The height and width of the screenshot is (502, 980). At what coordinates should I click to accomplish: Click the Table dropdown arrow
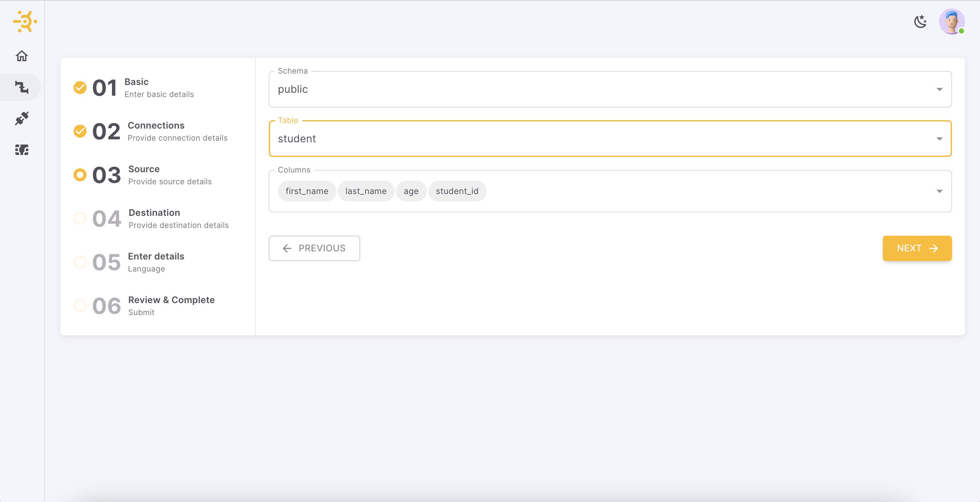[939, 139]
